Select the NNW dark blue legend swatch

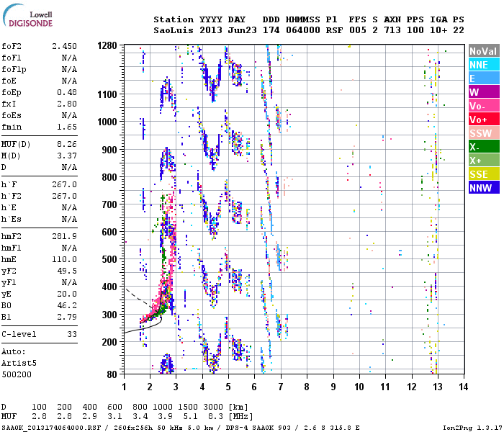click(x=484, y=188)
